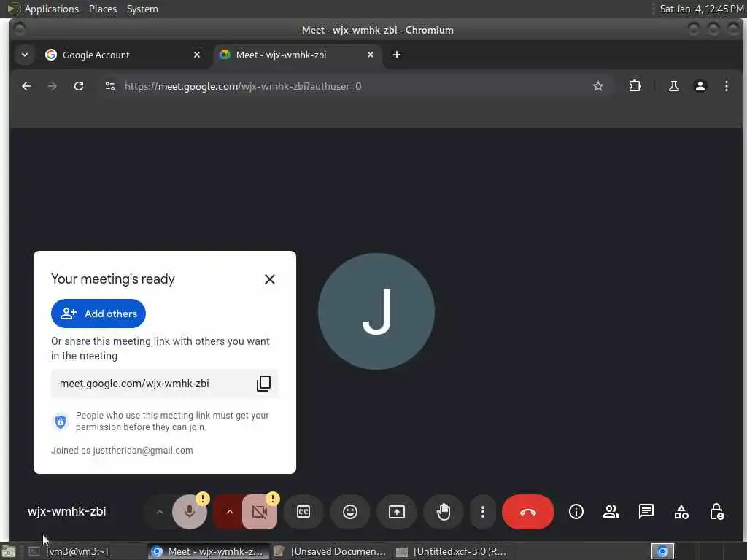This screenshot has height=560, width=747.
Task: Open meeting details info icon
Action: point(576,512)
